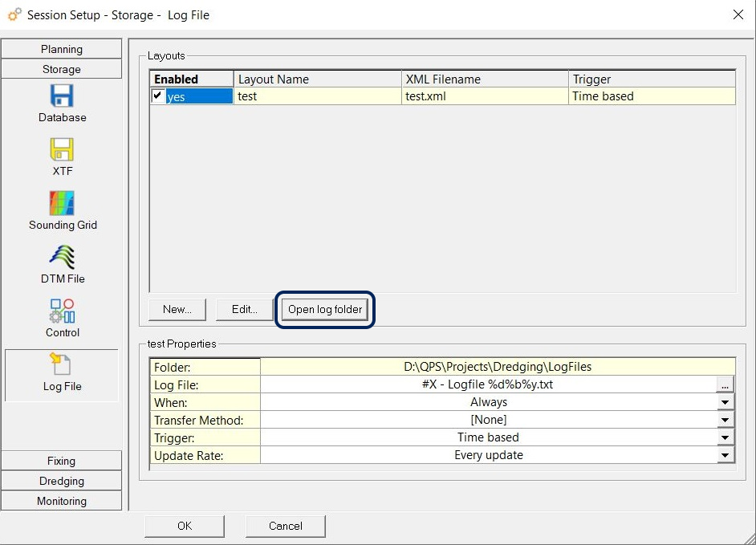Screen dimensions: 756x545
Task: Select the XTF storage icon
Action: (62, 151)
